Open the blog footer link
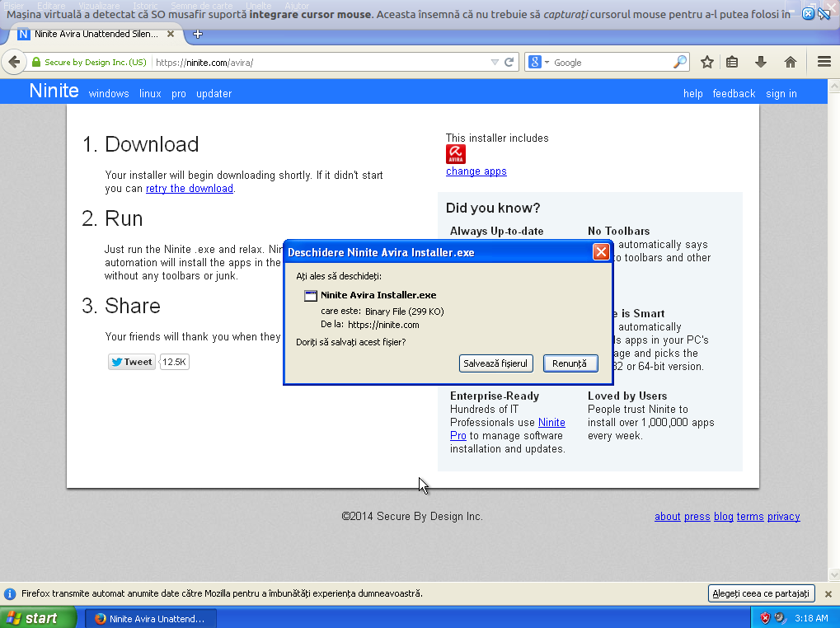This screenshot has height=628, width=840. [x=723, y=517]
